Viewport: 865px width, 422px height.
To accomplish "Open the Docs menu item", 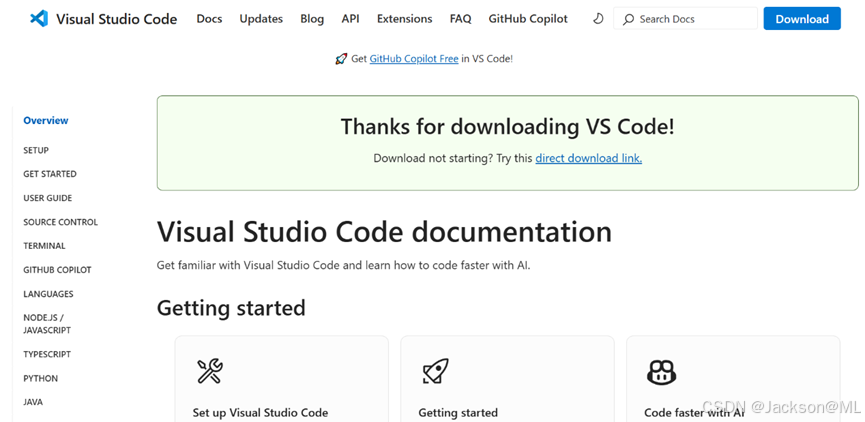I will [210, 19].
